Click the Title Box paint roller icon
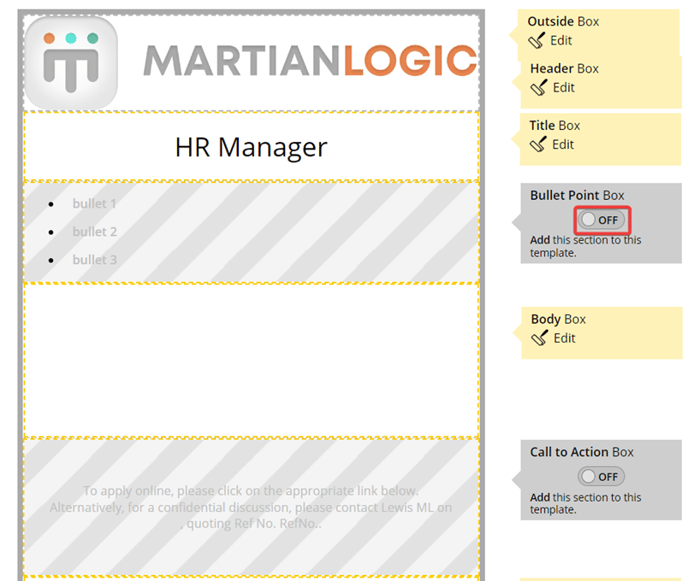Image resolution: width=688 pixels, height=581 pixels. click(x=538, y=144)
